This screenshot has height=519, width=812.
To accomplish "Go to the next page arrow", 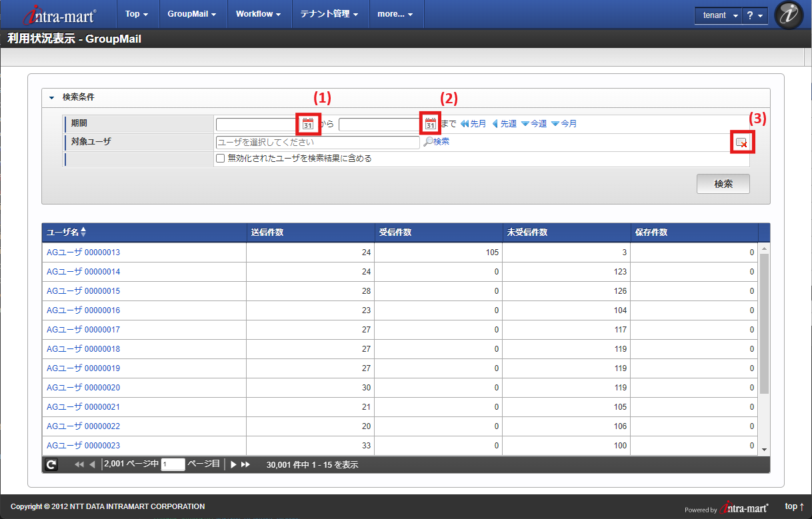I will tap(233, 464).
